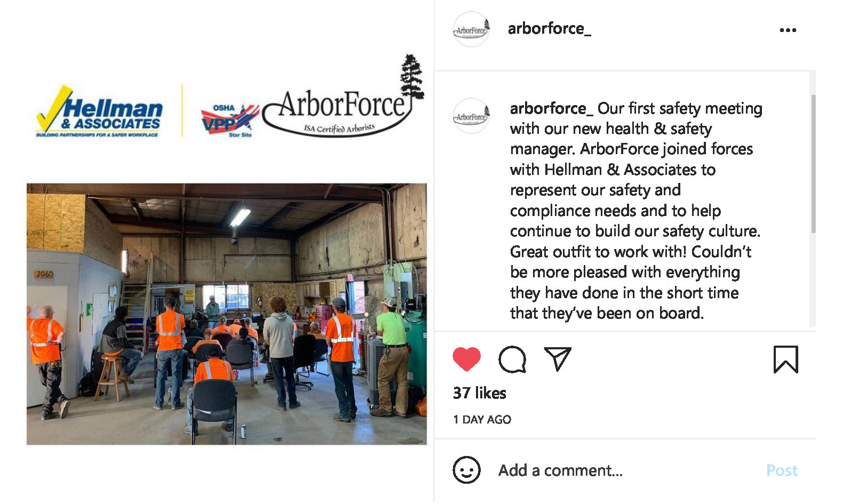
Task: Share the post using the paper plane icon
Action: pos(558,358)
